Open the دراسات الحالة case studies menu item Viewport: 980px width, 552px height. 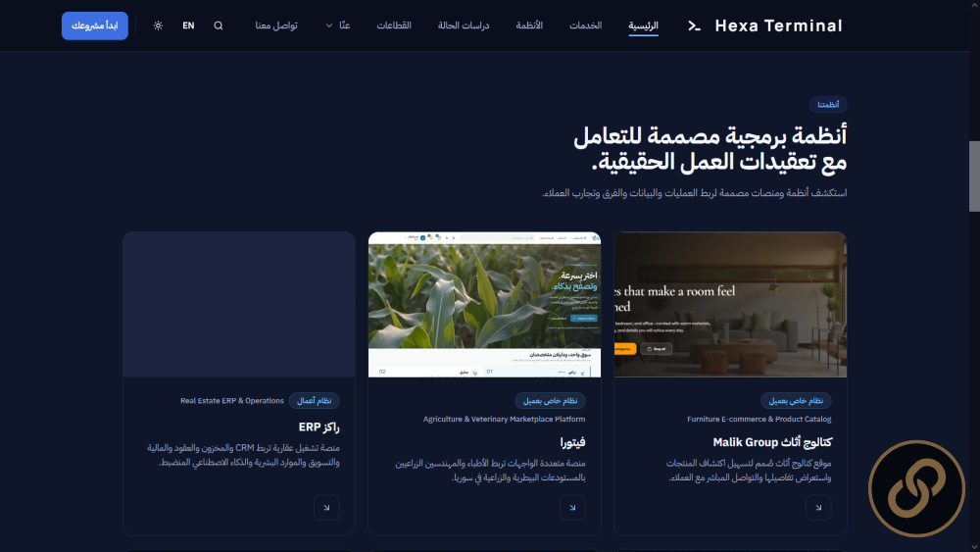464,25
